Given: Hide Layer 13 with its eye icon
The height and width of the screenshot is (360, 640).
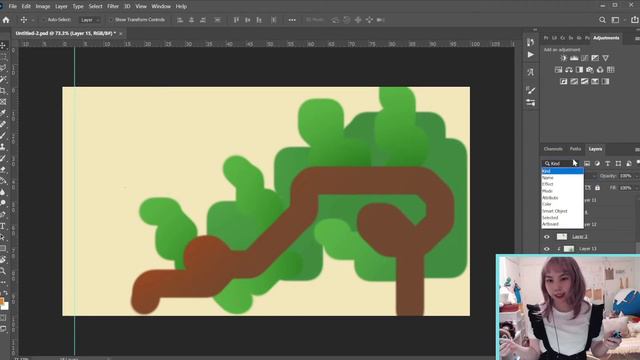Looking at the screenshot, I should [547, 249].
